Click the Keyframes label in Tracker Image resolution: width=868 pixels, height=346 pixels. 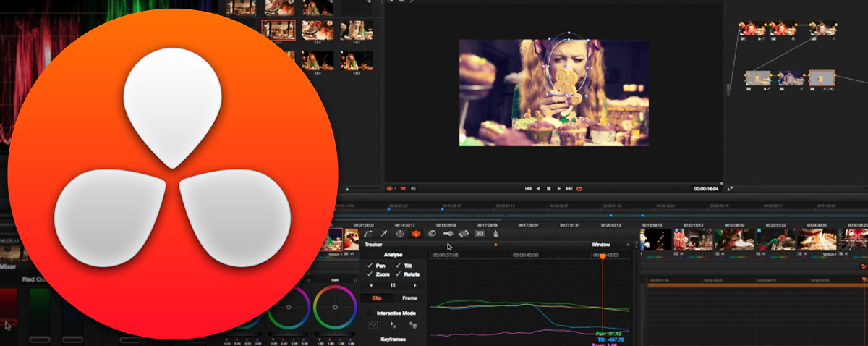pyautogui.click(x=393, y=339)
